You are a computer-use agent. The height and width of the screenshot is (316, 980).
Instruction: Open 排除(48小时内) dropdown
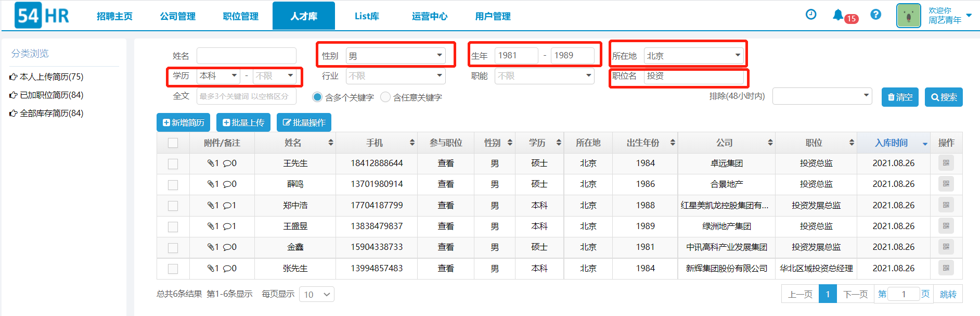[822, 96]
